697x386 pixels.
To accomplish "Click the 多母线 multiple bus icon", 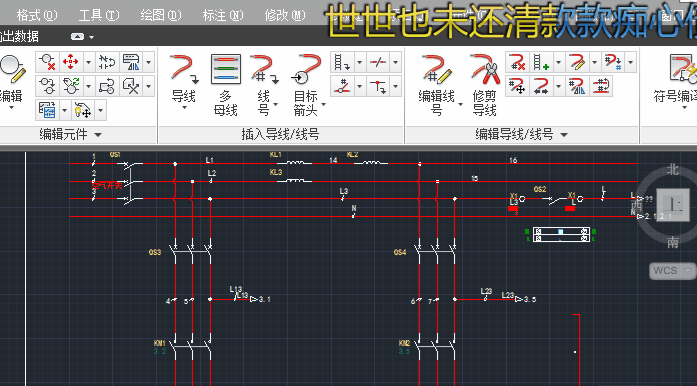I will 225,84.
